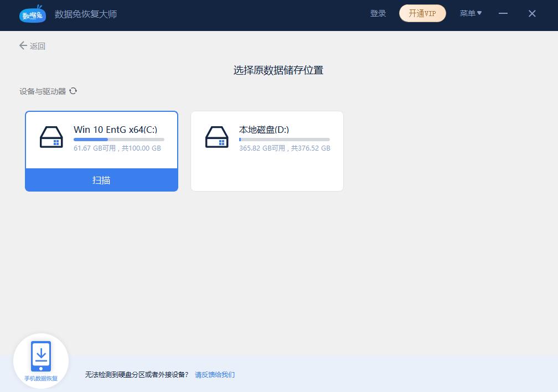Refresh the 设备与驱动器 device list
The height and width of the screenshot is (392, 558).
coord(73,91)
